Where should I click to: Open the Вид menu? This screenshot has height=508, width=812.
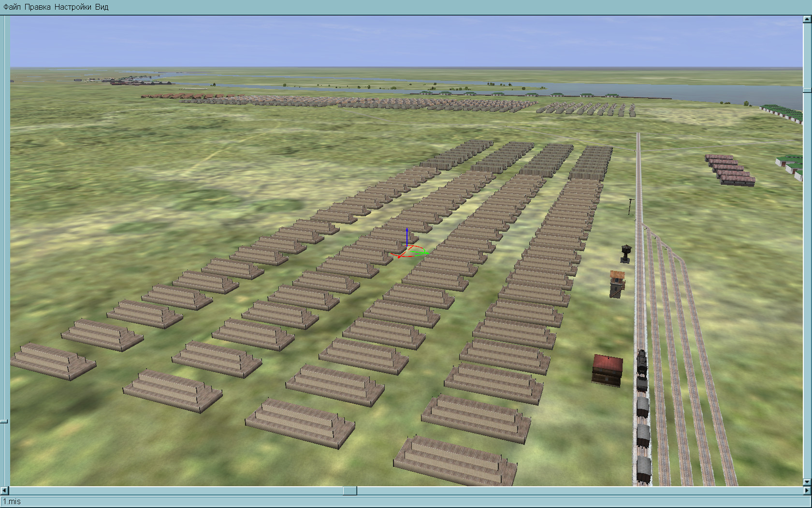[101, 7]
